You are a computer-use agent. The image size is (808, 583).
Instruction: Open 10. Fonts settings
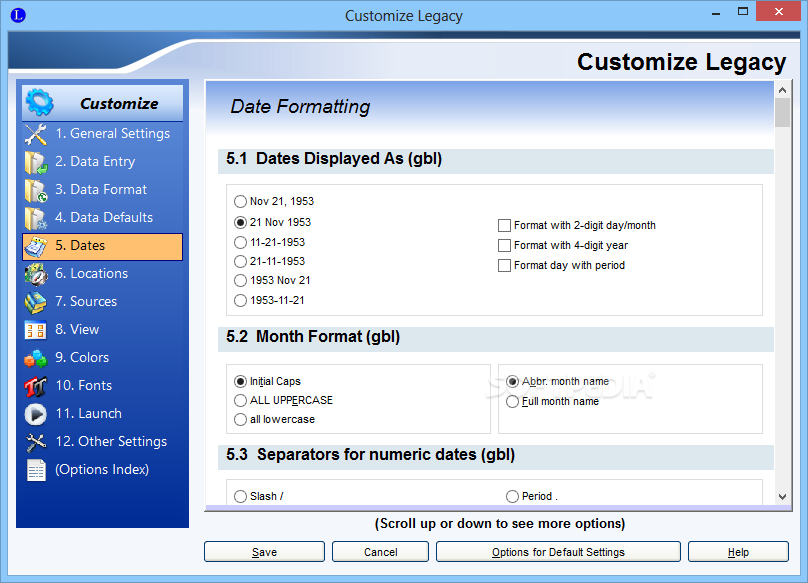pos(103,386)
